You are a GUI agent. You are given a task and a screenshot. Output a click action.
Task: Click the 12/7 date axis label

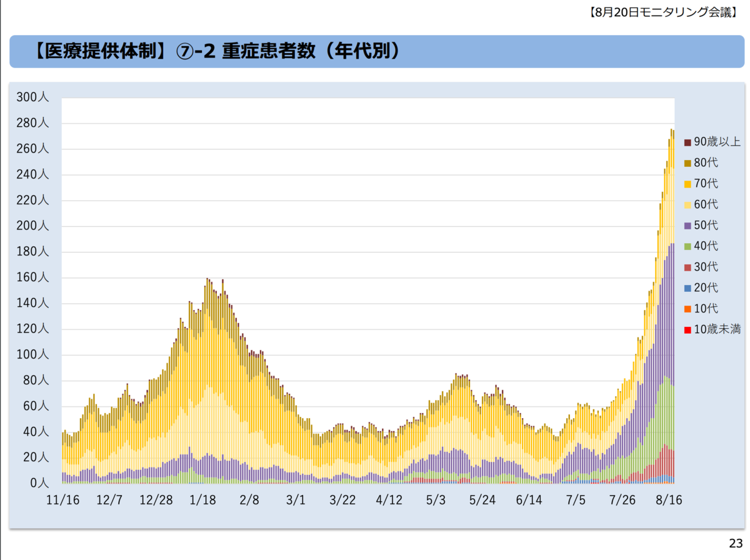[109, 501]
